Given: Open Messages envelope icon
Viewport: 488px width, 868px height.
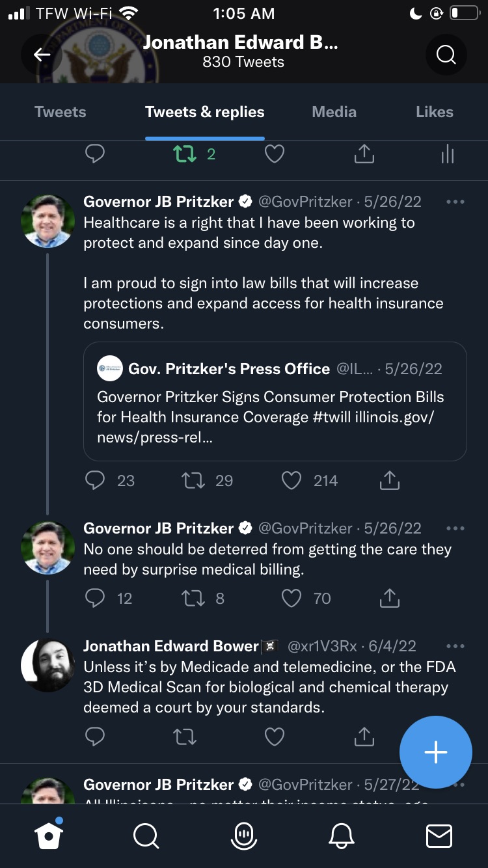Looking at the screenshot, I should tap(439, 835).
